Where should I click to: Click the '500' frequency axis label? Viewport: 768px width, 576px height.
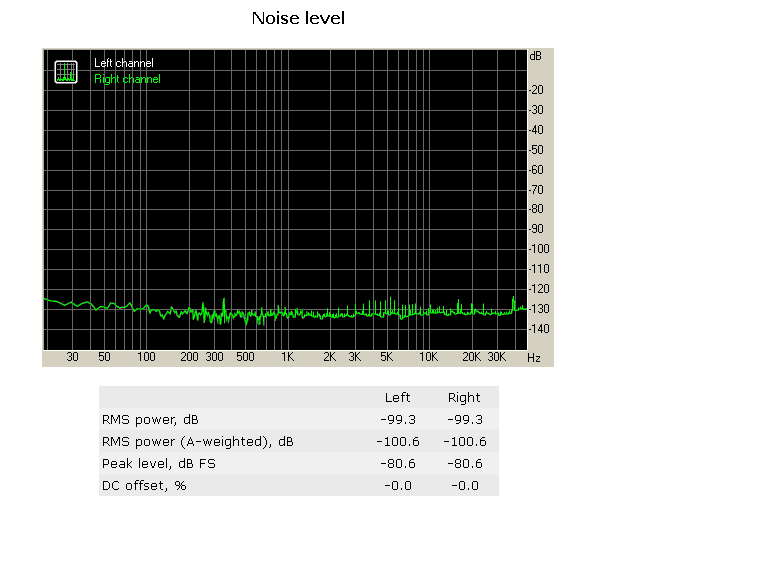[x=245, y=357]
